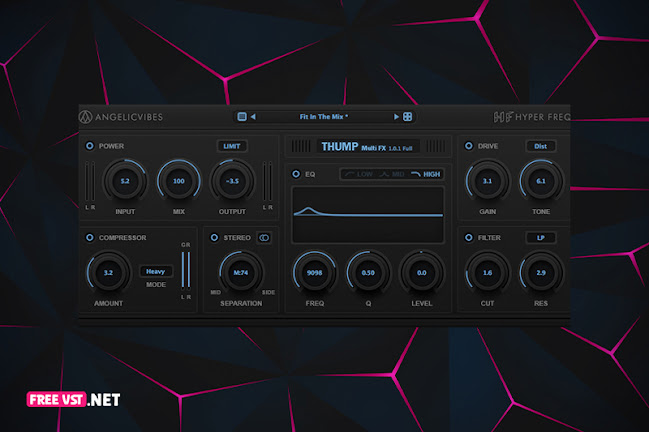
Task: Click the THUMP Multi FX title display
Action: coord(368,146)
